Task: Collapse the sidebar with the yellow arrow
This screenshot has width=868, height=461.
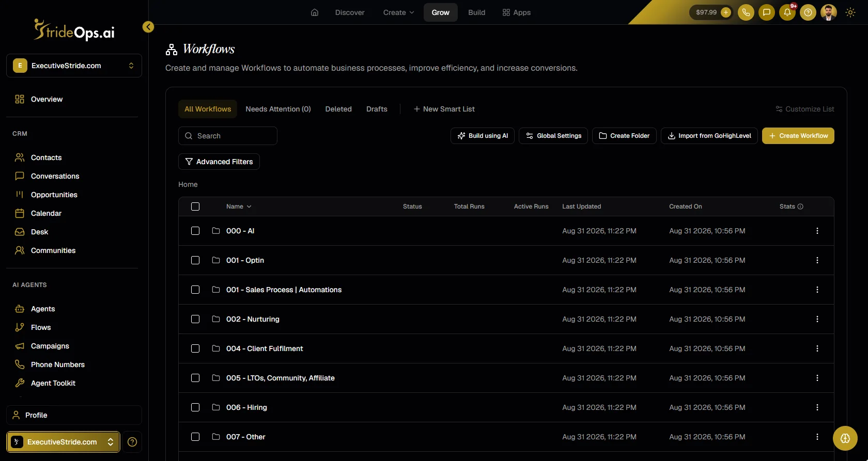Action: (x=148, y=27)
